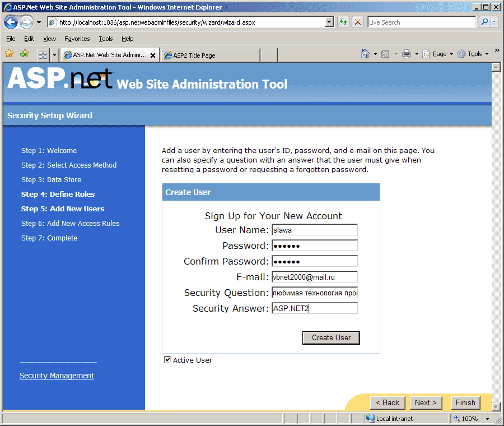
Task: Click the browser Forward arrow button
Action: point(26,22)
